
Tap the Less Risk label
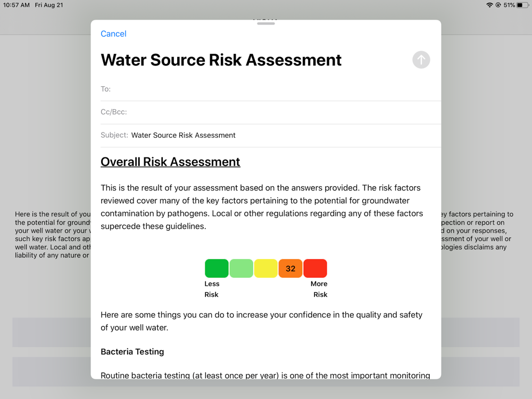pyautogui.click(x=212, y=289)
